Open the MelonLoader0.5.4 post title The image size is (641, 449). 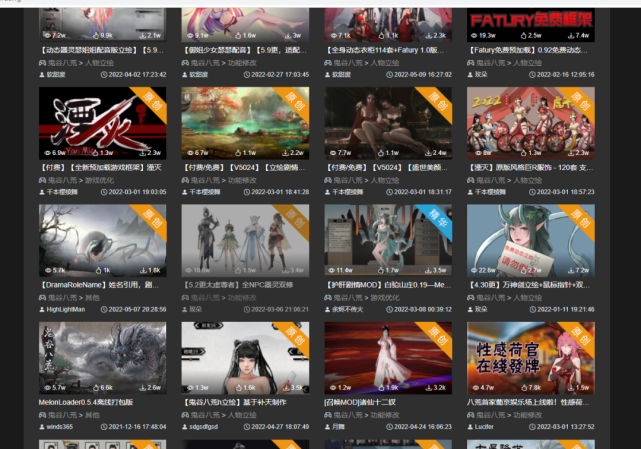[x=86, y=402]
